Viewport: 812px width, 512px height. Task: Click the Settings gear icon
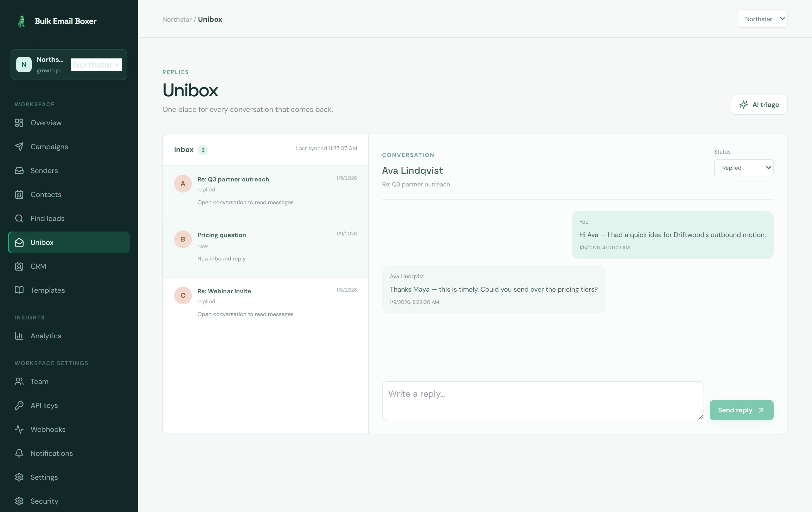[x=19, y=477]
